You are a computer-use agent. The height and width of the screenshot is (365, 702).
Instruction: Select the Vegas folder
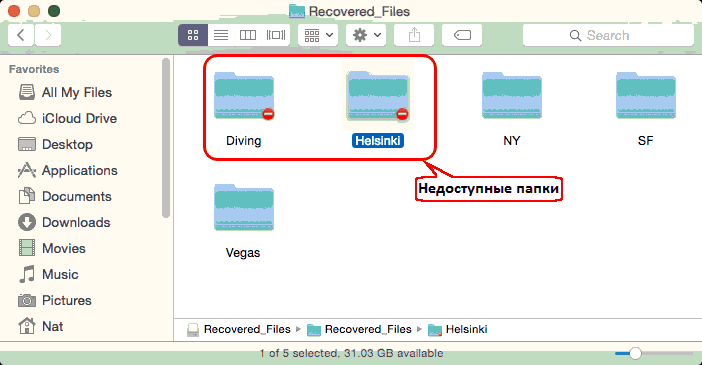(244, 219)
